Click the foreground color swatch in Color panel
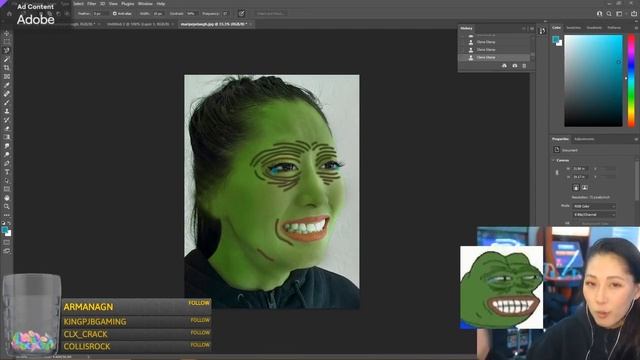640x360 pixels. click(555, 39)
